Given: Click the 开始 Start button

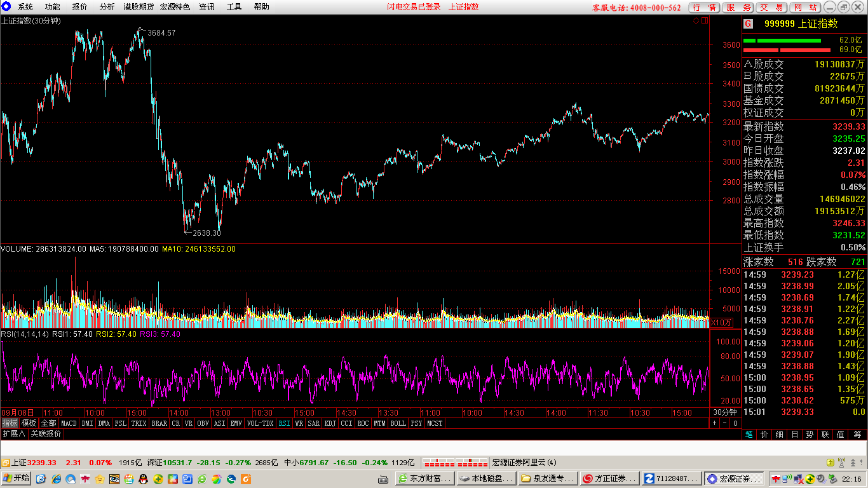Looking at the screenshot, I should coord(17,478).
